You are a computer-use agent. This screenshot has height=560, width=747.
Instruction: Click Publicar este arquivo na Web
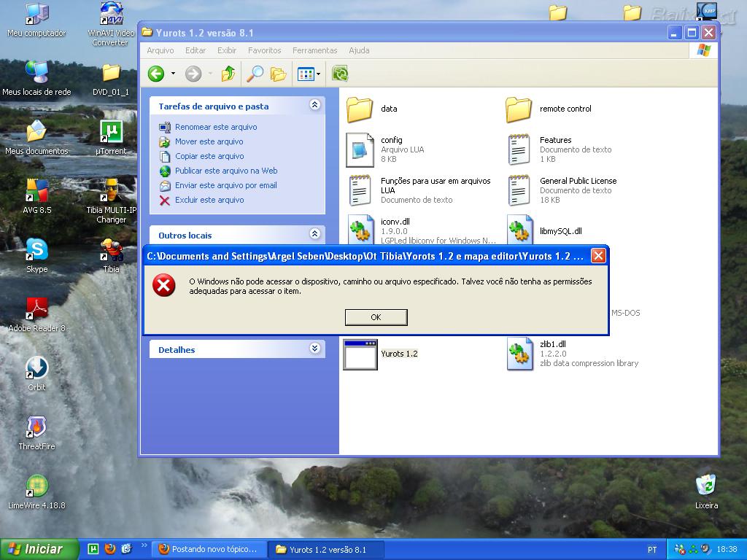pos(226,171)
